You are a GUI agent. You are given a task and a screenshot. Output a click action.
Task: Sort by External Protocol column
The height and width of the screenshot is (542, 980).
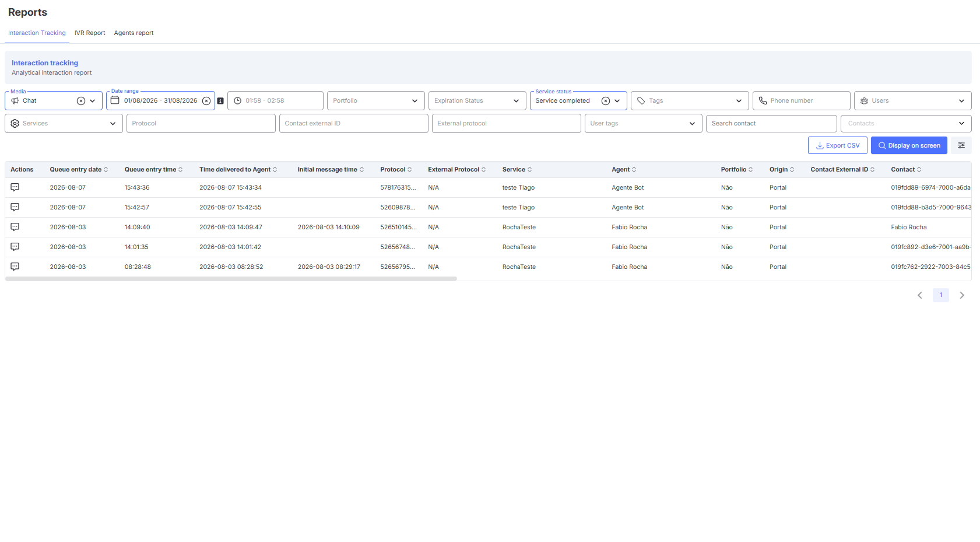484,170
